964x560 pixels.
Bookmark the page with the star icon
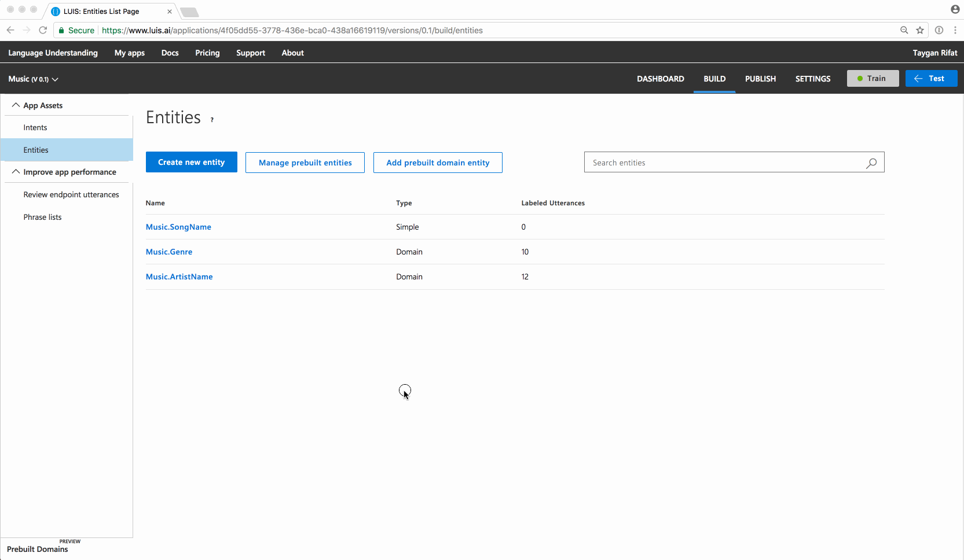[920, 30]
